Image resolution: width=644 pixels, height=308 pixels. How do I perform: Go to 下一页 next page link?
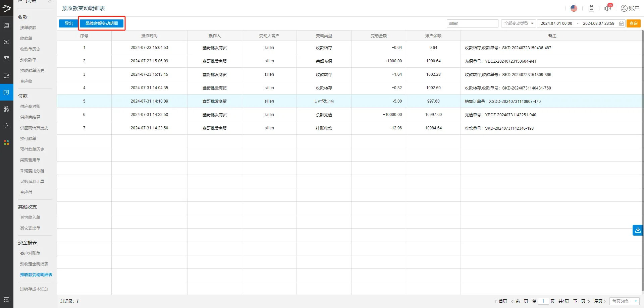pos(581,301)
